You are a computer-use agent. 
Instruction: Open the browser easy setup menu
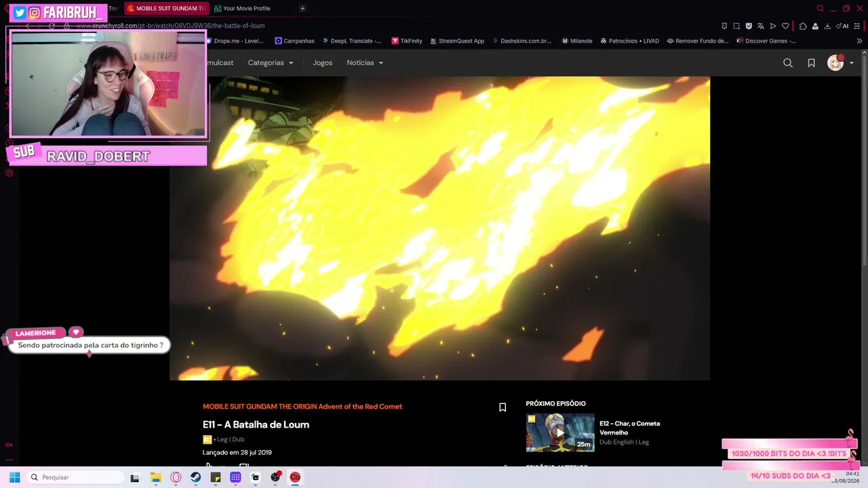(x=857, y=26)
